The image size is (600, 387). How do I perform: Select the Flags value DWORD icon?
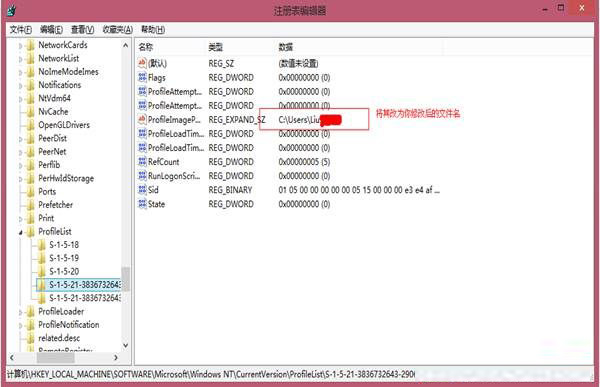point(142,77)
